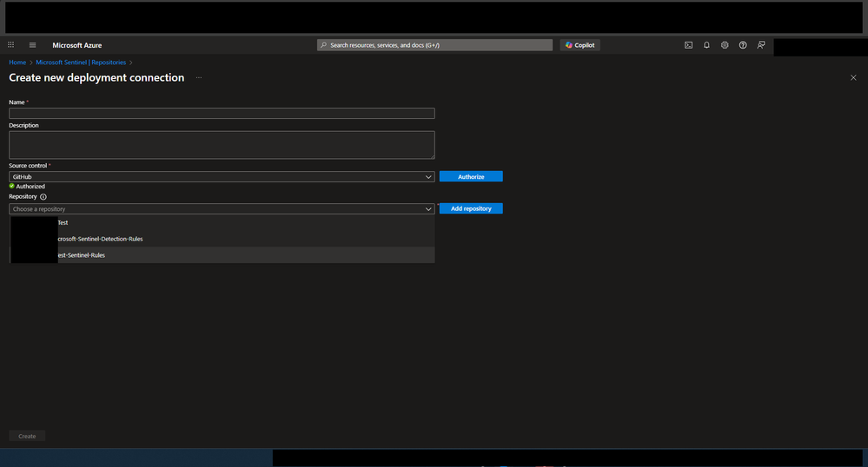Open Cloud Shell from the top bar
The image size is (868, 467).
688,45
